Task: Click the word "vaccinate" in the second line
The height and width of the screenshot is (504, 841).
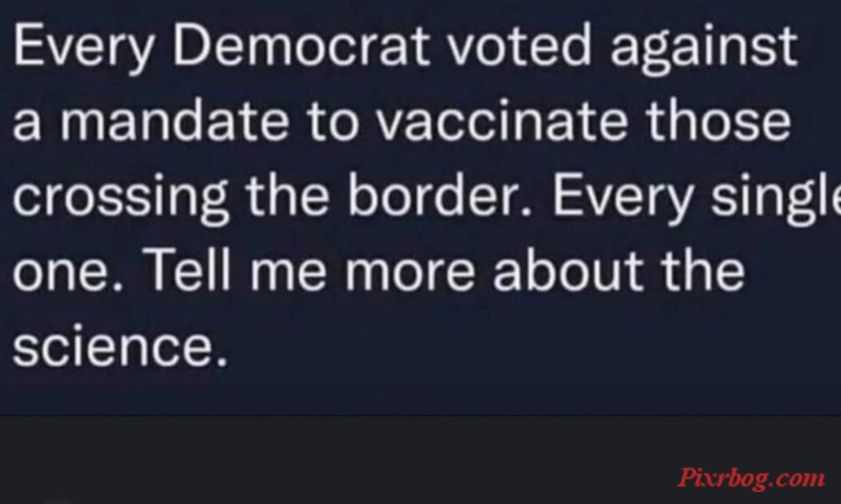Action: pyautogui.click(x=502, y=121)
